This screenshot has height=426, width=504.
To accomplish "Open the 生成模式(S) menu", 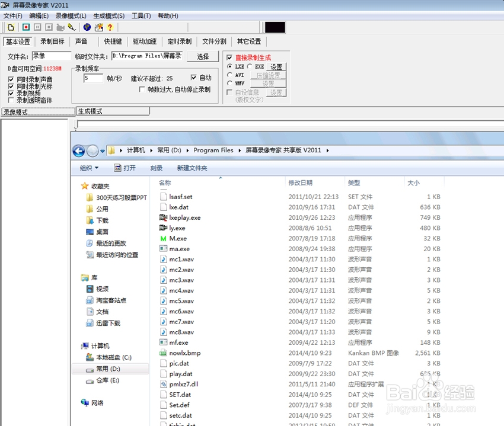I will [109, 16].
